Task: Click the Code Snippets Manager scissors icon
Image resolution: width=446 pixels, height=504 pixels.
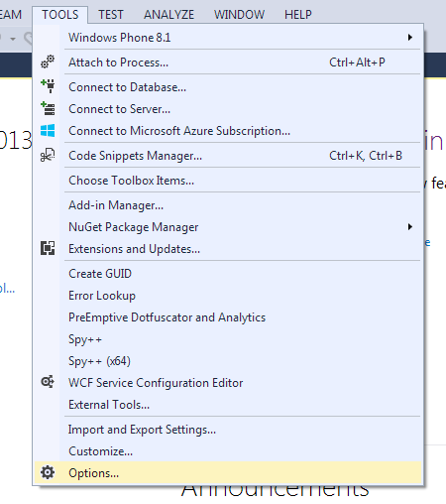Action: click(x=48, y=155)
